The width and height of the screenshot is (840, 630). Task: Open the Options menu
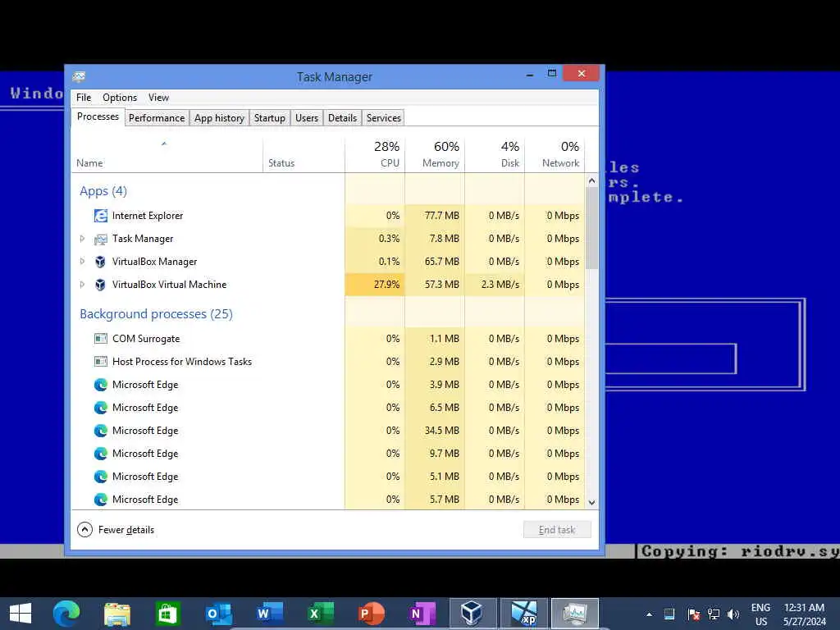(120, 98)
